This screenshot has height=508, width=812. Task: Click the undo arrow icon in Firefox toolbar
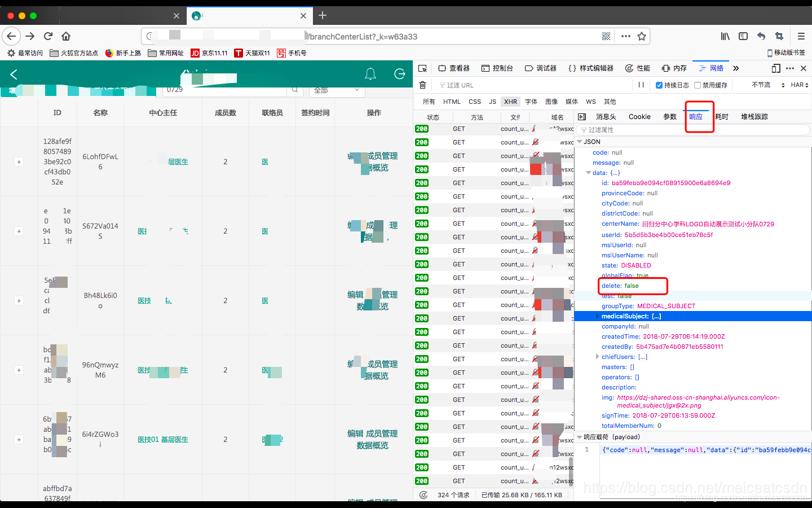point(761,36)
